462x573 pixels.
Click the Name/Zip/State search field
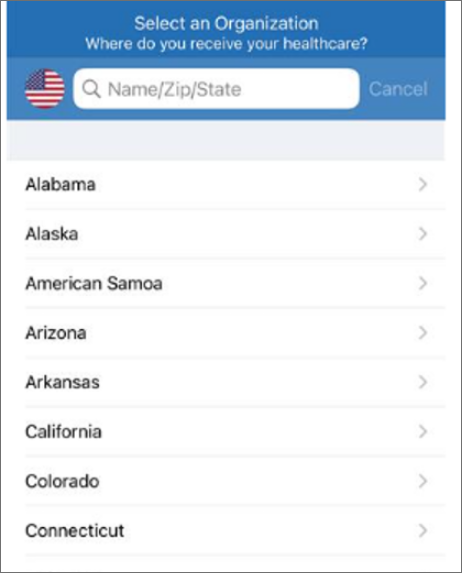(x=216, y=89)
